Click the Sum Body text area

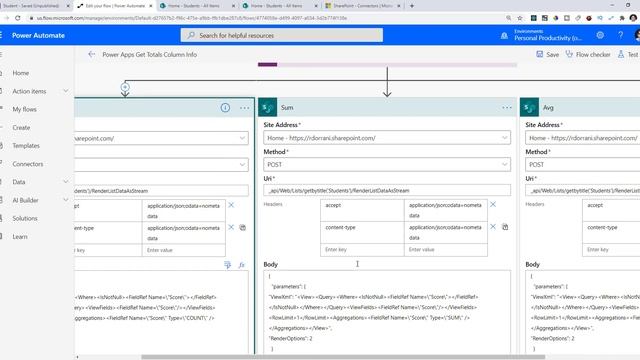(x=387, y=312)
